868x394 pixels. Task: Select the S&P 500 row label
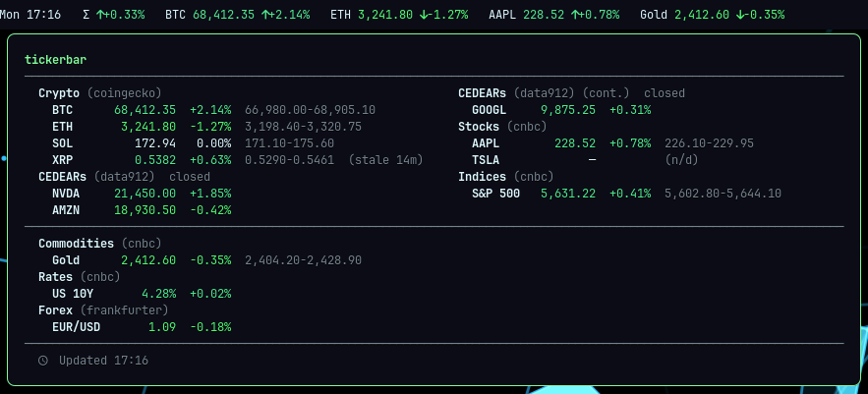[x=496, y=194]
